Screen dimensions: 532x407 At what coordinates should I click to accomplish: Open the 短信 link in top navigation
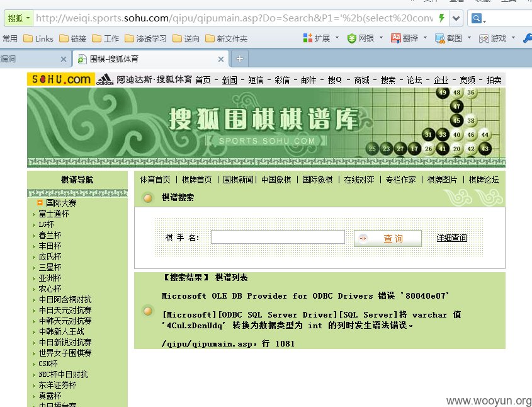click(x=256, y=80)
